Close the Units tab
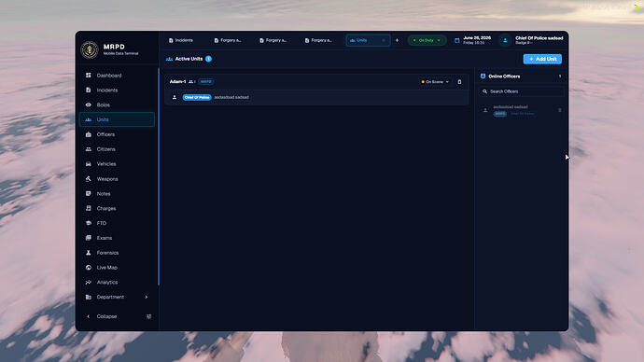644x362 pixels. tap(384, 40)
